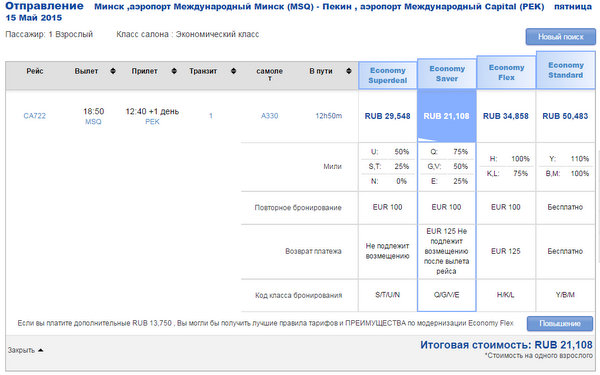Screen dimensions: 600x375
Task: Select the Economy Flex fare column header
Action: point(506,72)
